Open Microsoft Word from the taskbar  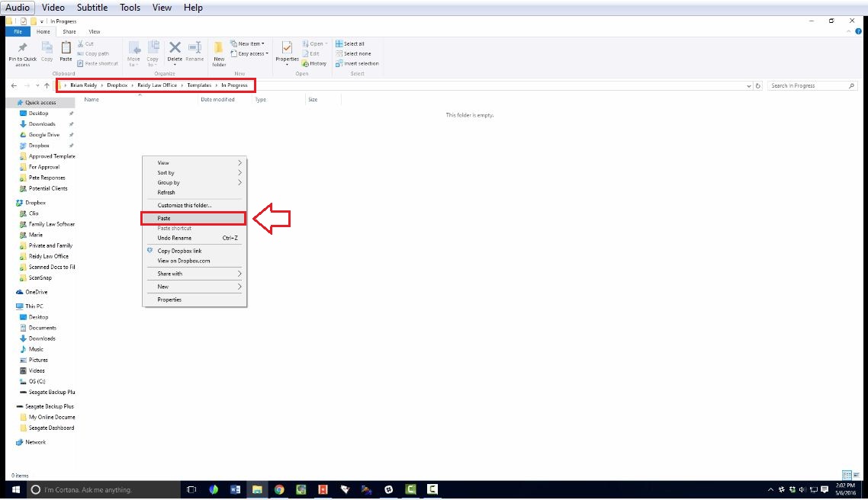click(235, 489)
